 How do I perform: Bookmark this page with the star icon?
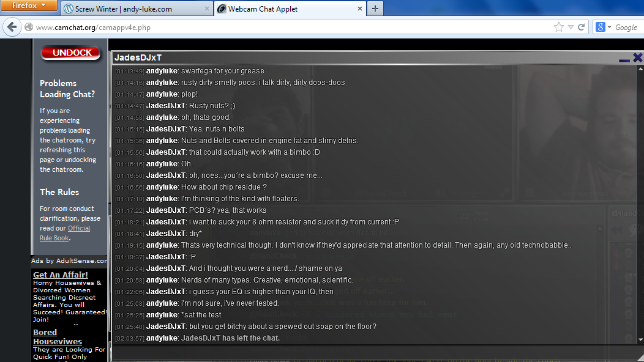(x=558, y=28)
